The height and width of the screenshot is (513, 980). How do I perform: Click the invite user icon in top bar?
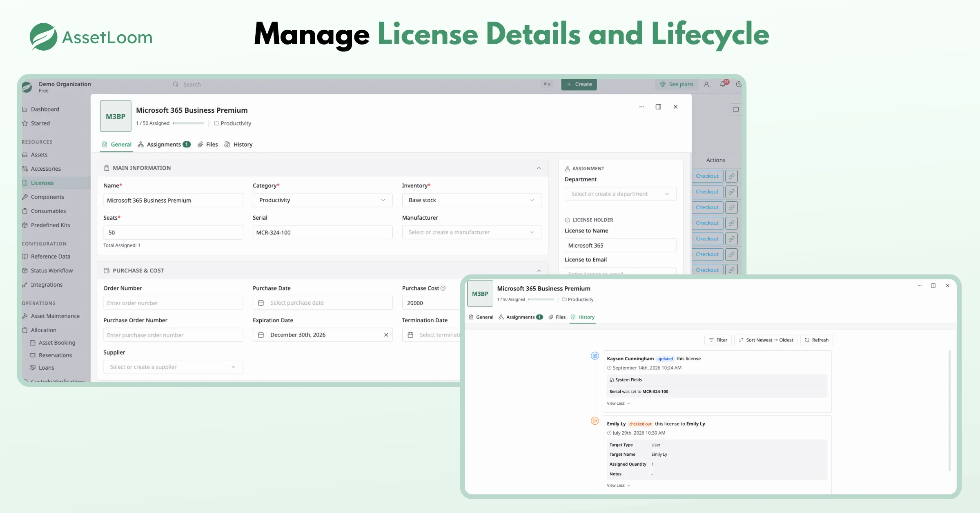pyautogui.click(x=707, y=84)
